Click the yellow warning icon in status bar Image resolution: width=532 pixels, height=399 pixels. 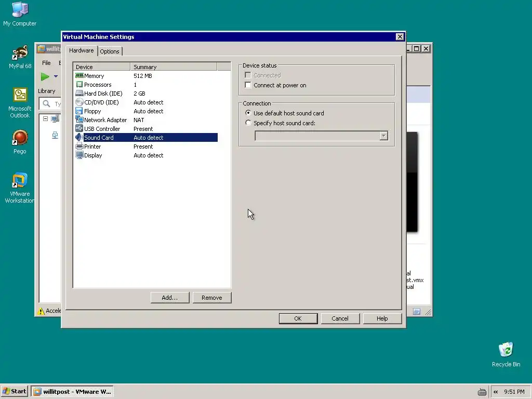[x=41, y=311]
